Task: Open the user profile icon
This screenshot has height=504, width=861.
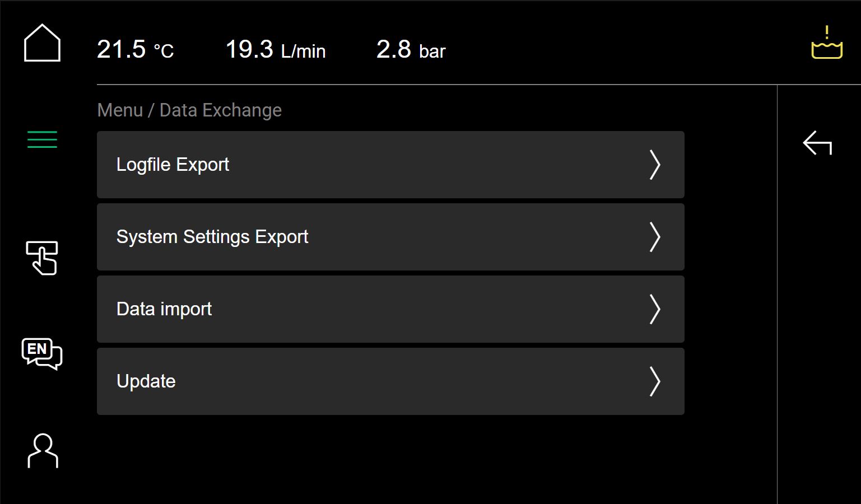Action: pyautogui.click(x=43, y=450)
